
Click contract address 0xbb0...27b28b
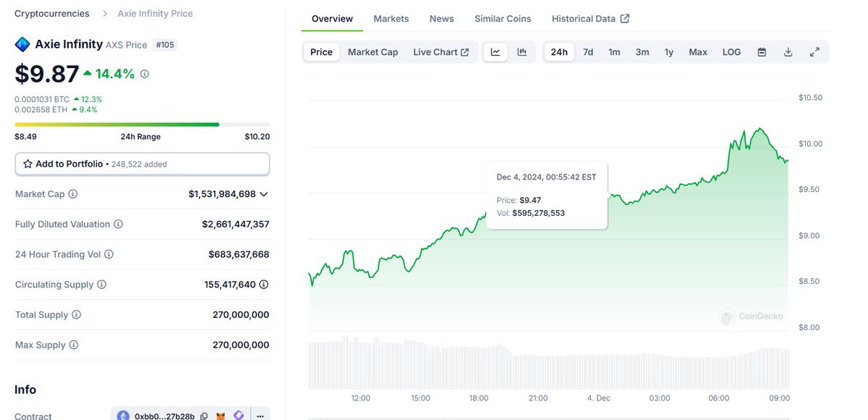tap(166, 416)
